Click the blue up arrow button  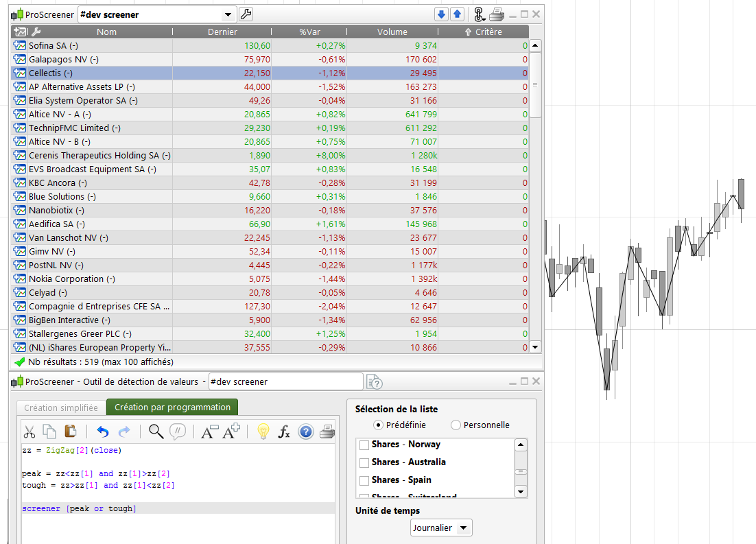457,14
